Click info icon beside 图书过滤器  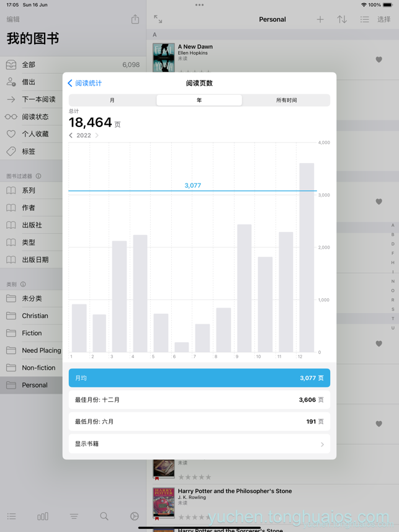[38, 176]
